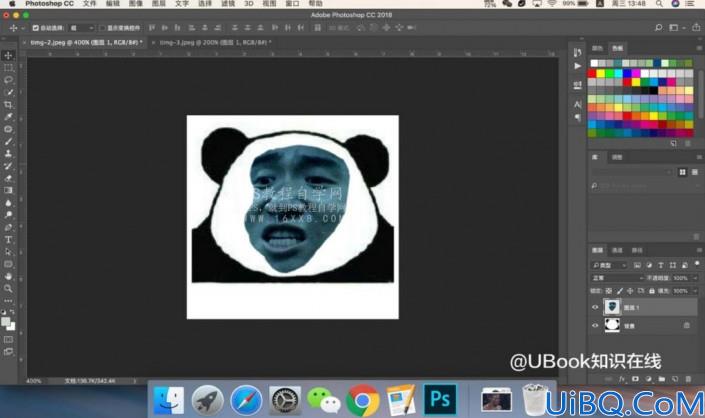
Task: Toggle the Auto-Select checkbox
Action: pyautogui.click(x=36, y=28)
